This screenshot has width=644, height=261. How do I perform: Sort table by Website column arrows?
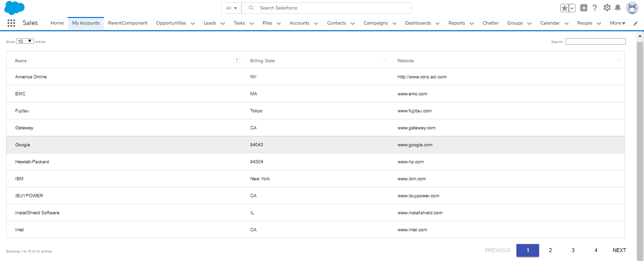619,61
